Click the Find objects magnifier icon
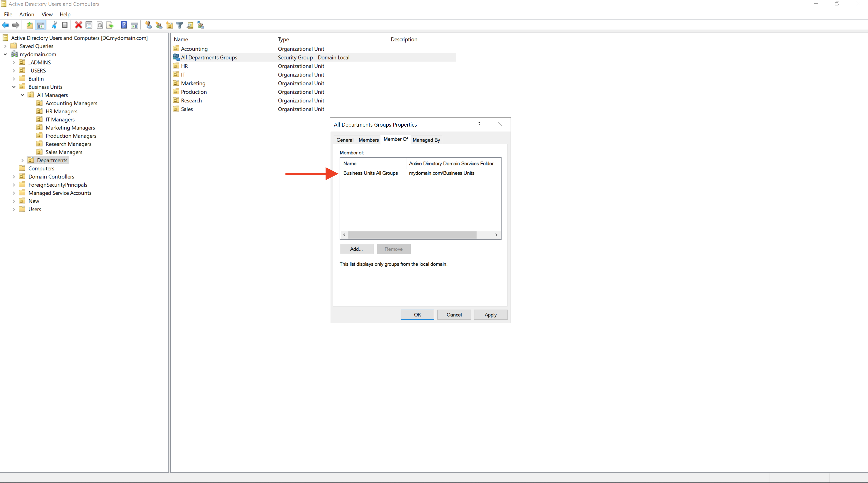This screenshot has width=868, height=483. (x=190, y=25)
